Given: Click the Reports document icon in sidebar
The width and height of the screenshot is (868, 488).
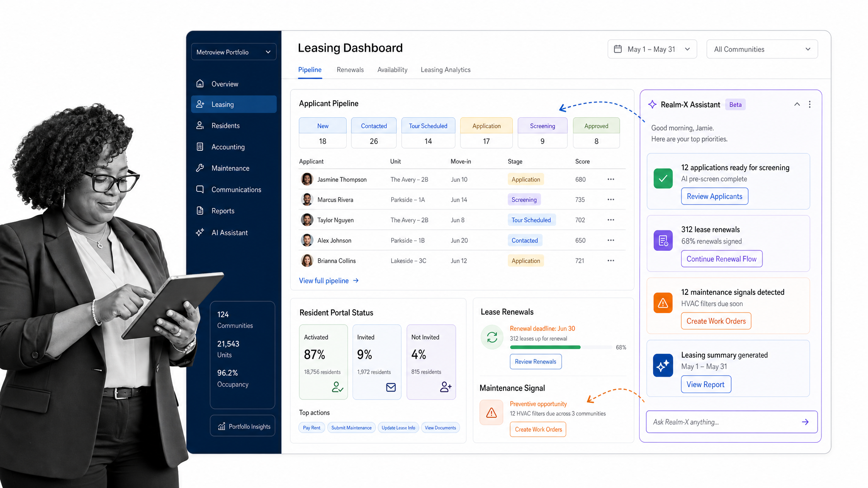Looking at the screenshot, I should (x=200, y=211).
